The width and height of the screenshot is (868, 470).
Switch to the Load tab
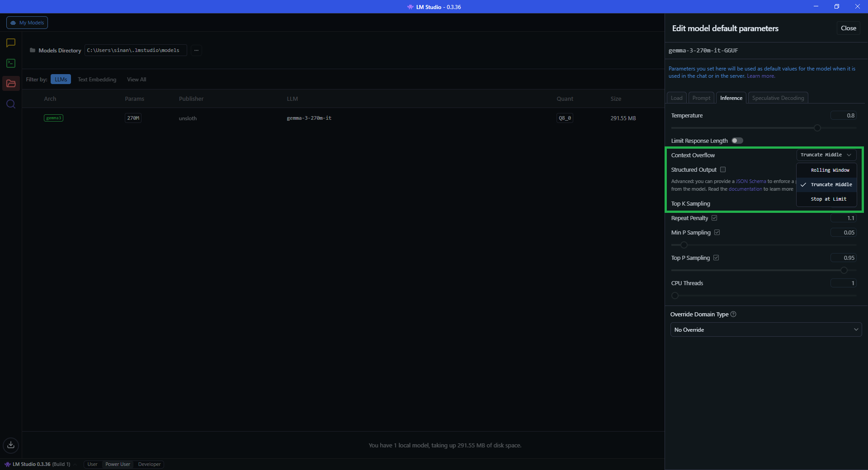[676, 98]
